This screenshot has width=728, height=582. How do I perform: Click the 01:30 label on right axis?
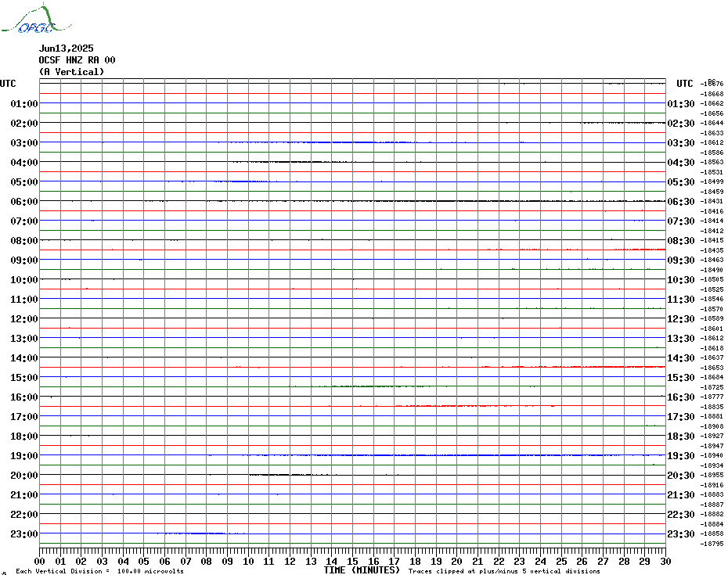click(681, 103)
